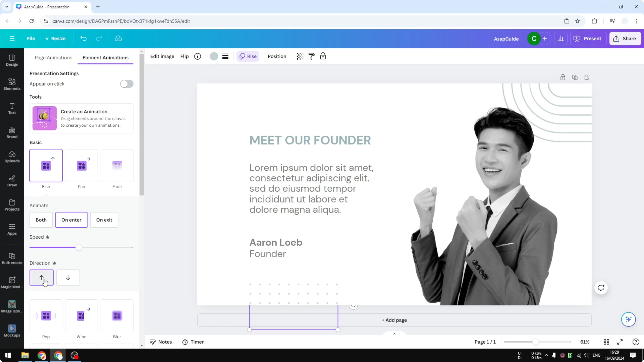This screenshot has width=644, height=362.
Task: Open the Elements sidebar panel
Action: pyautogui.click(x=12, y=84)
